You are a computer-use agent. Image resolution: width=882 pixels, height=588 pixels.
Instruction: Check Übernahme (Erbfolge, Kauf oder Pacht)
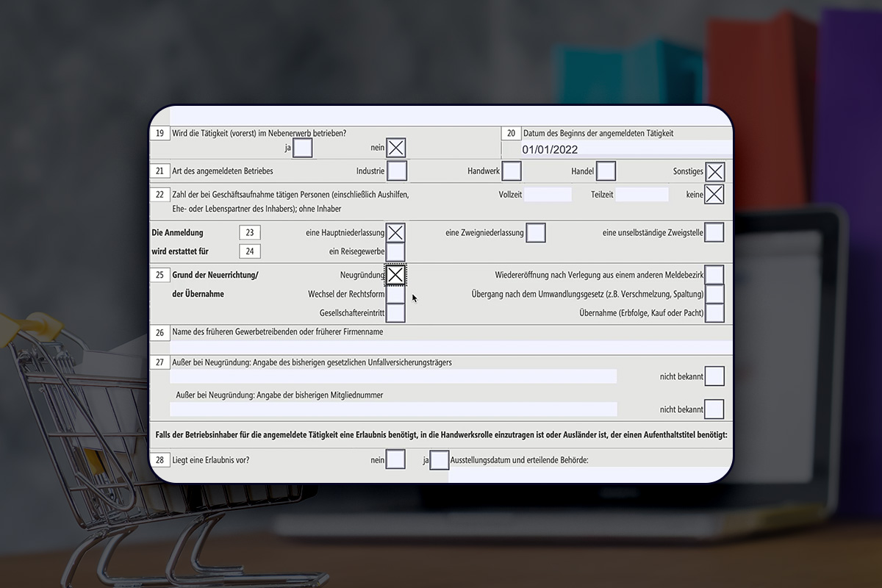[x=714, y=312]
